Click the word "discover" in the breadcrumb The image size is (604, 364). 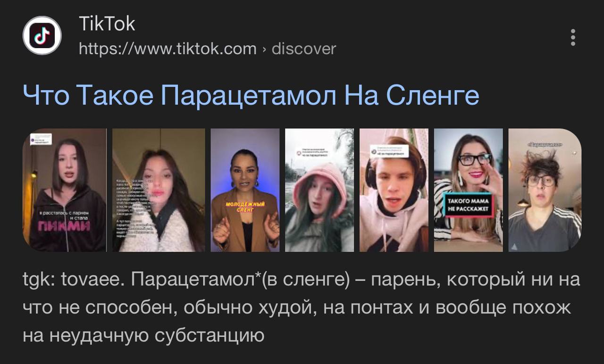point(304,49)
